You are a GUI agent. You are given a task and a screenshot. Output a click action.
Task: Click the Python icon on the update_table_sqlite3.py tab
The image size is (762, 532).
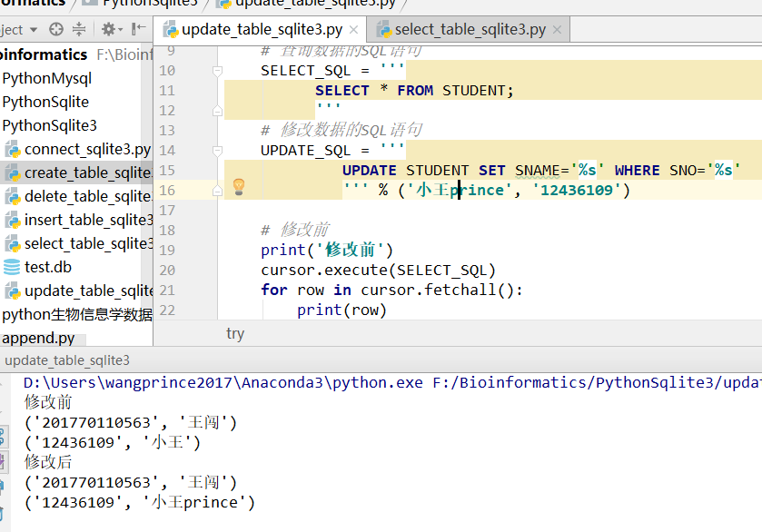pos(173,28)
